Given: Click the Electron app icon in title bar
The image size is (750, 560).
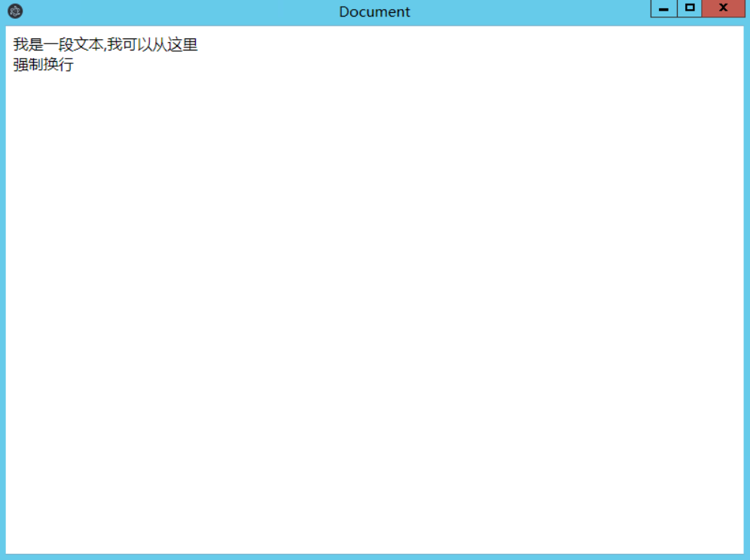Looking at the screenshot, I should (15, 11).
